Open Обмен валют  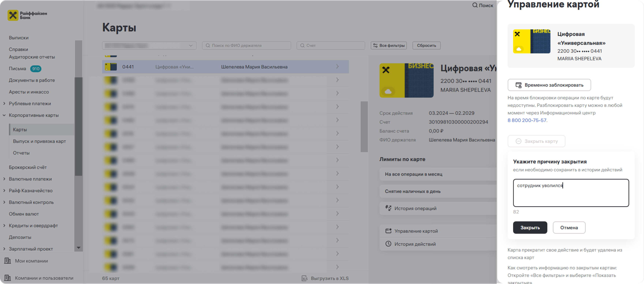24,214
